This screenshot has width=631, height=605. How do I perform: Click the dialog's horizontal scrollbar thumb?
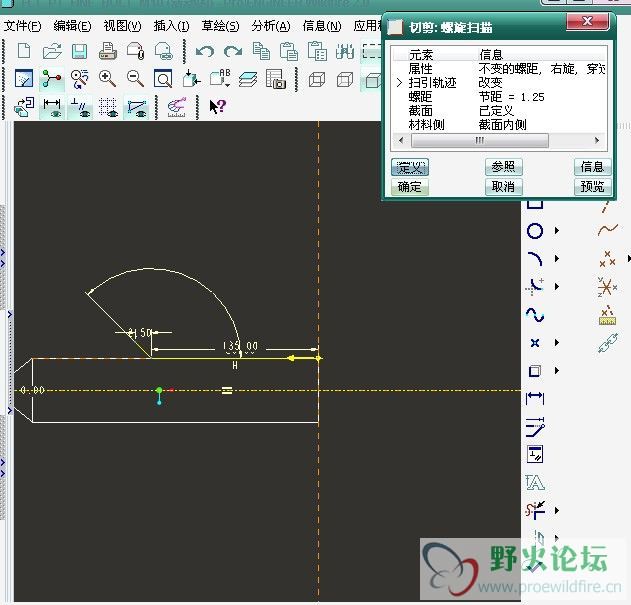(x=480, y=140)
